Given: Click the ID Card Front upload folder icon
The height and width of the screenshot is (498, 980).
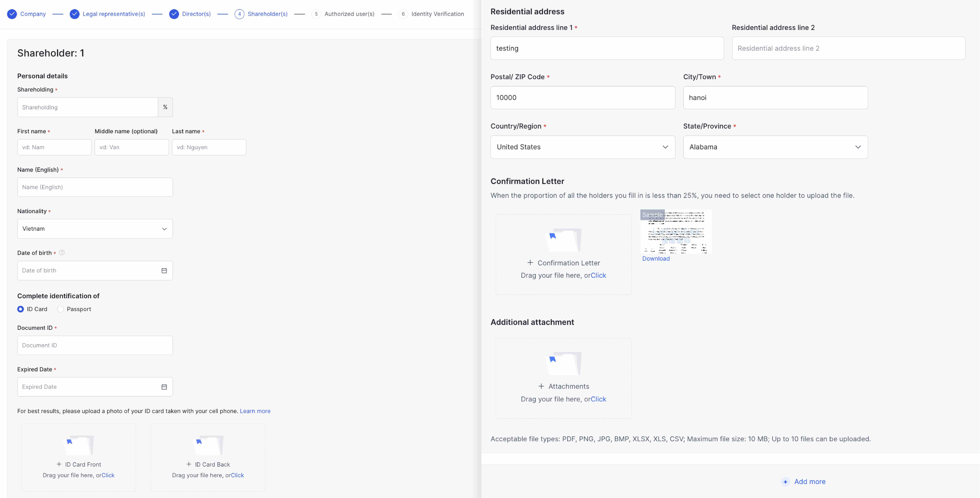Looking at the screenshot, I should [79, 445].
